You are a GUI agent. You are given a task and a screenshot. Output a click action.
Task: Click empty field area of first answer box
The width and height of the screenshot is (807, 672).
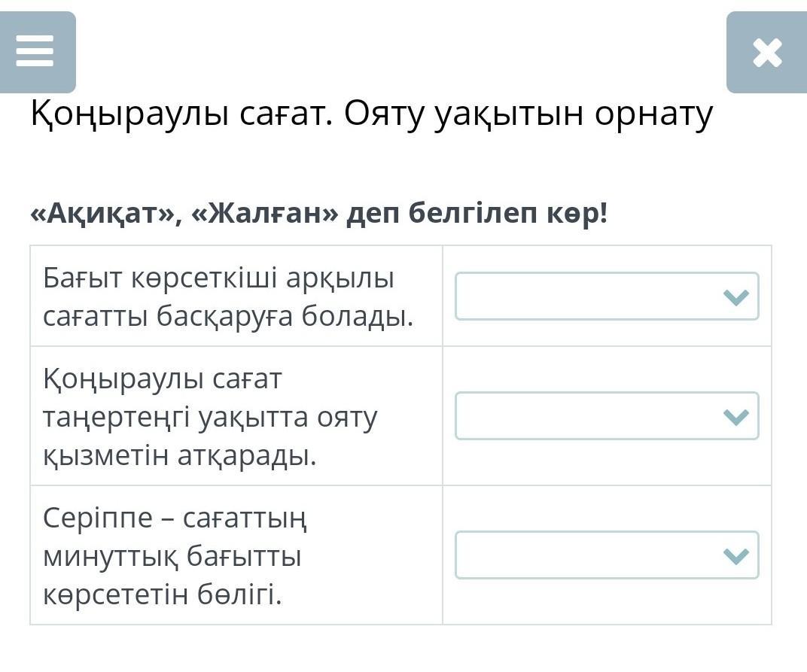[580, 296]
